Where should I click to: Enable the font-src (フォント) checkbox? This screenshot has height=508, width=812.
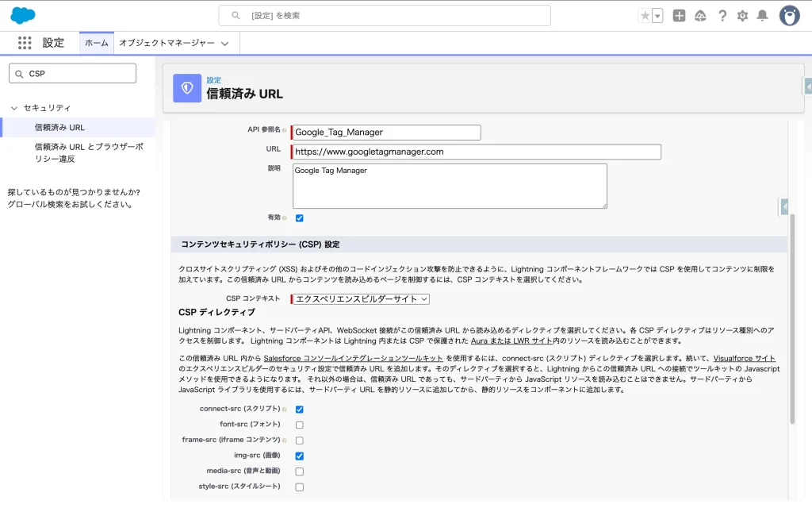300,425
